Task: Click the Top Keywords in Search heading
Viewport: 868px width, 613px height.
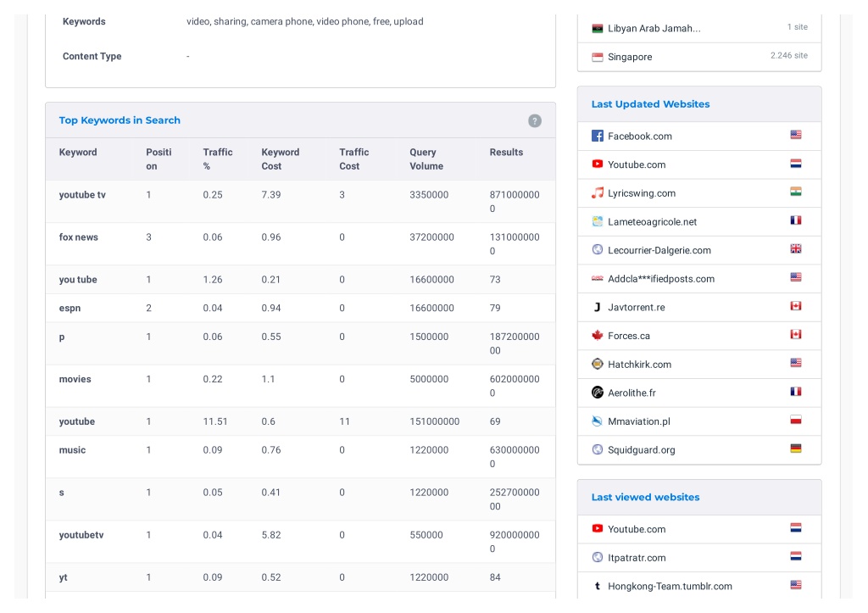Action: 120,120
